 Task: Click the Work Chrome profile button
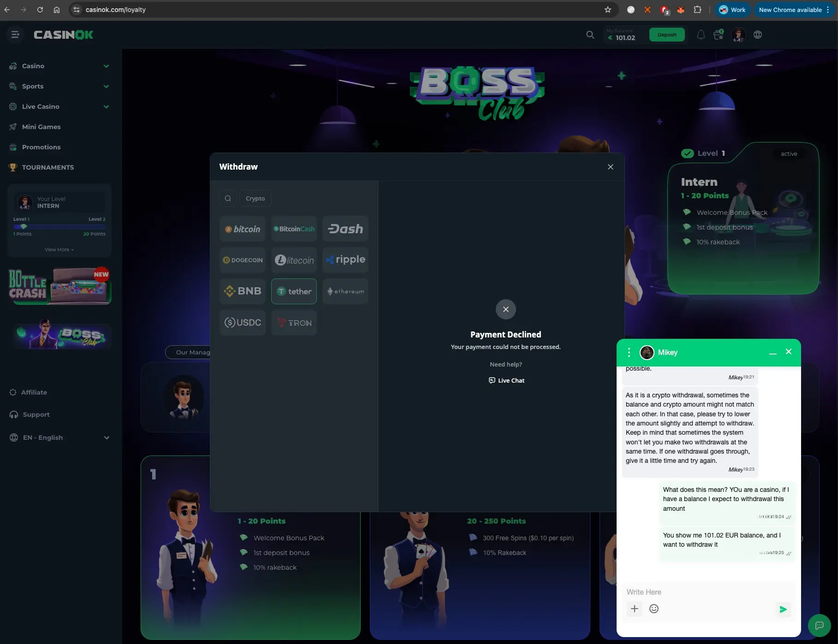[x=732, y=10]
